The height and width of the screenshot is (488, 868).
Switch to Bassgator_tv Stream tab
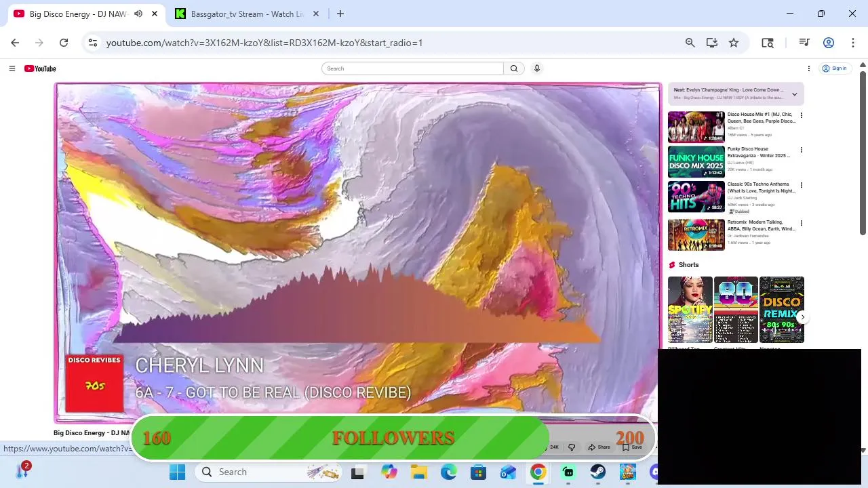tap(246, 14)
